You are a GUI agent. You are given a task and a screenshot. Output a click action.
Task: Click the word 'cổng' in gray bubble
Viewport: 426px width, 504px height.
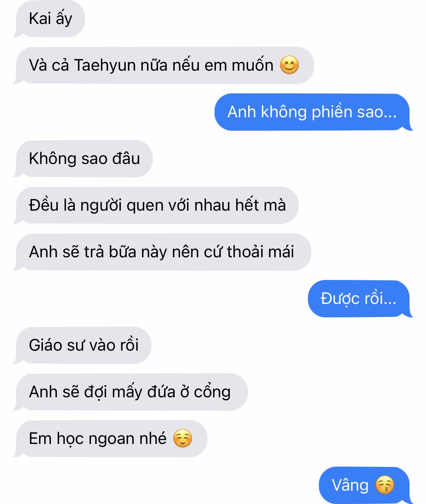point(212,392)
